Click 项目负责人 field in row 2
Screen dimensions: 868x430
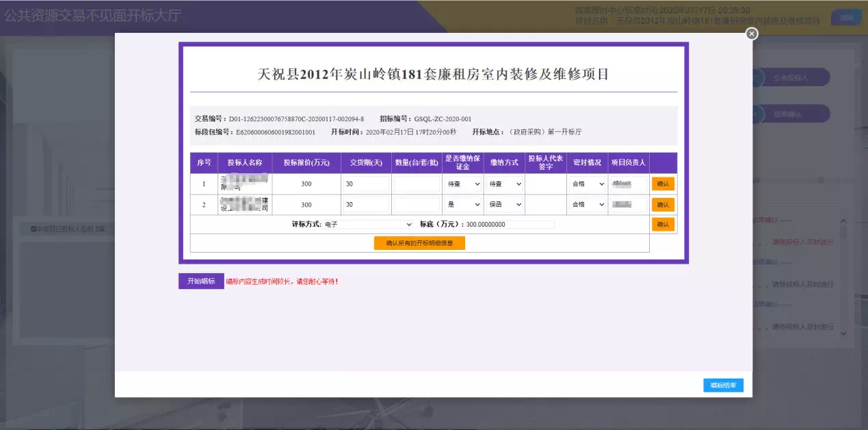tap(629, 205)
